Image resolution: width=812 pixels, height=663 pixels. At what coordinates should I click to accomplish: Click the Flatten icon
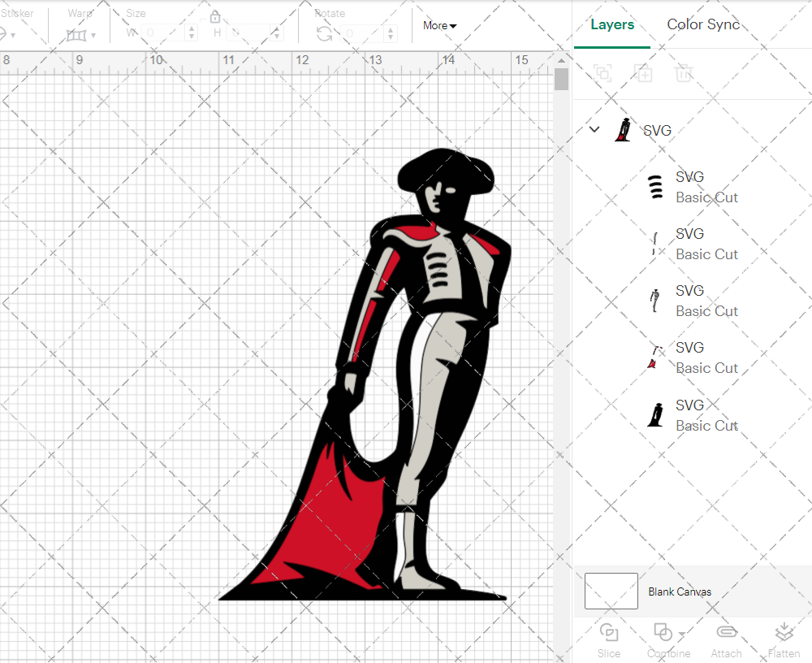[784, 639]
